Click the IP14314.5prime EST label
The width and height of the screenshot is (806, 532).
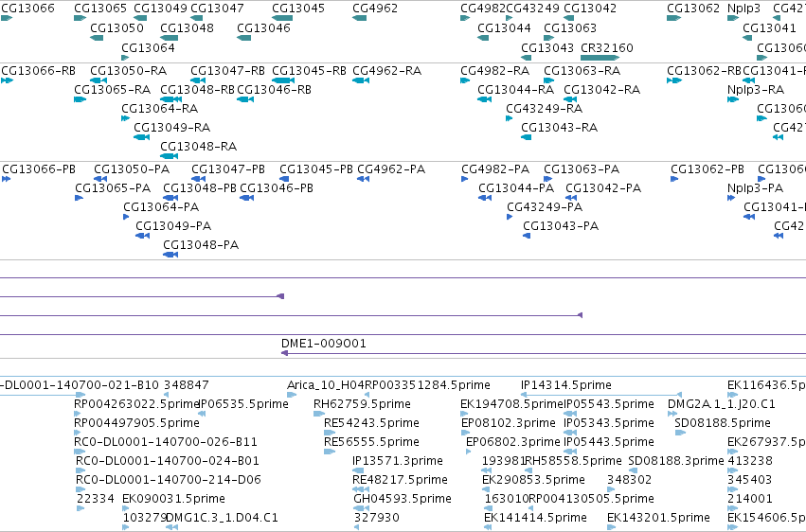coord(566,385)
